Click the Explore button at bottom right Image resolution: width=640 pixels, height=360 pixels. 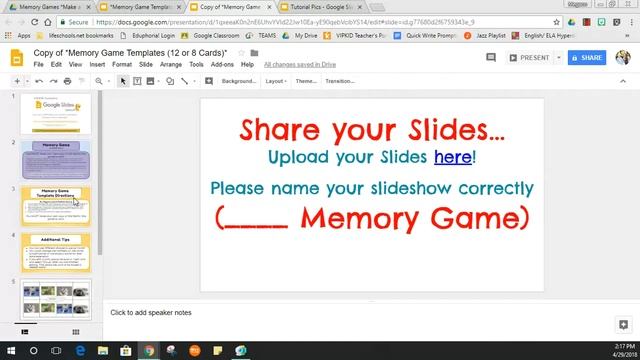(x=623, y=324)
